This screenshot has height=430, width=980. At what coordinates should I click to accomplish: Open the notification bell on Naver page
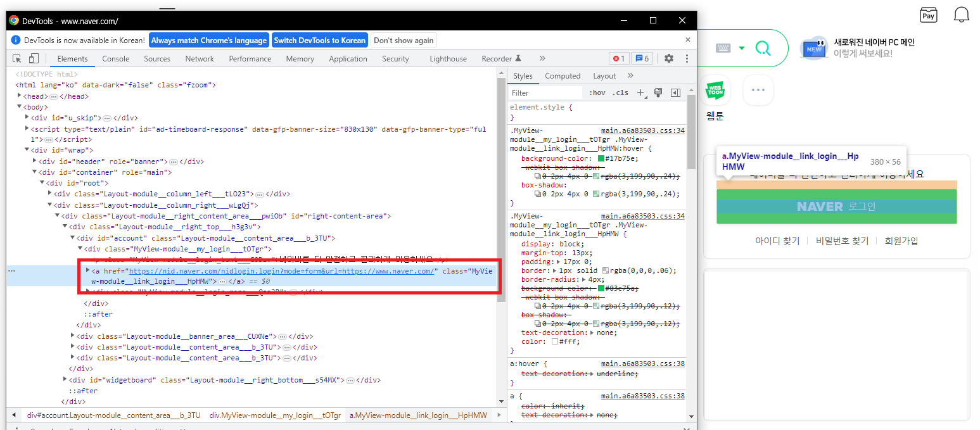coord(962,15)
